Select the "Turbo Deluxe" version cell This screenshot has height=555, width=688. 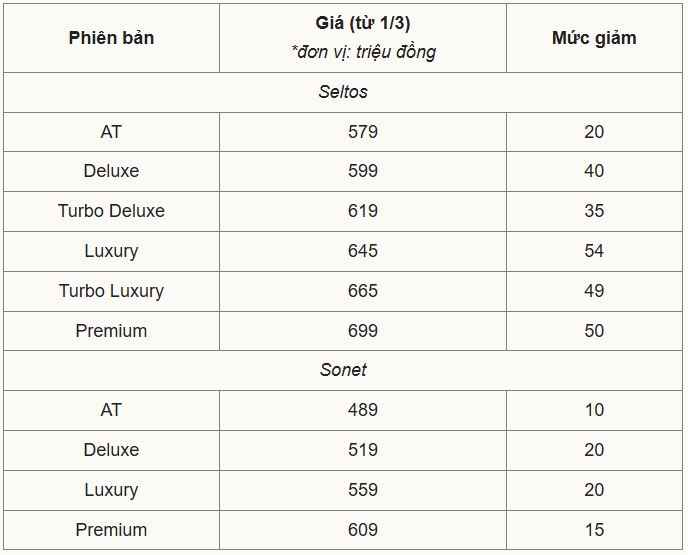pyautogui.click(x=111, y=211)
